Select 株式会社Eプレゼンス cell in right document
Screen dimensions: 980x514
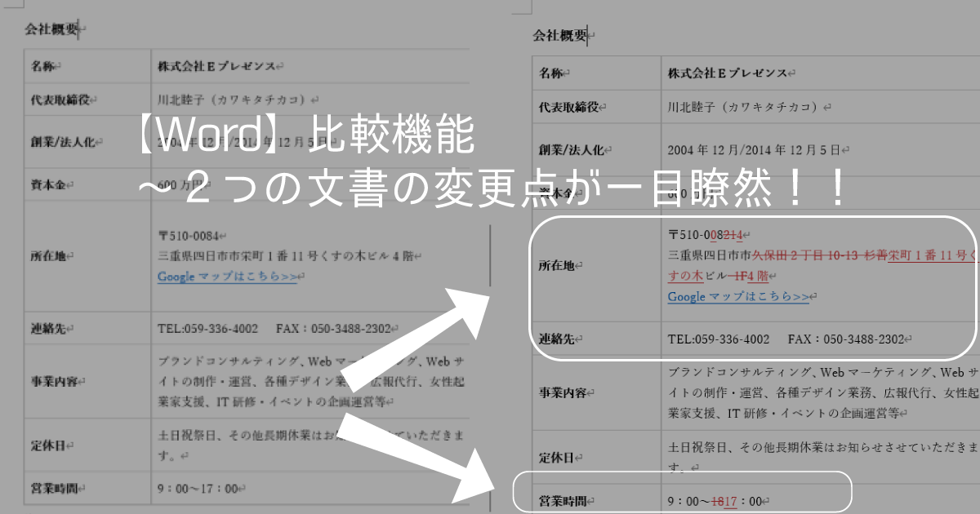click(728, 73)
